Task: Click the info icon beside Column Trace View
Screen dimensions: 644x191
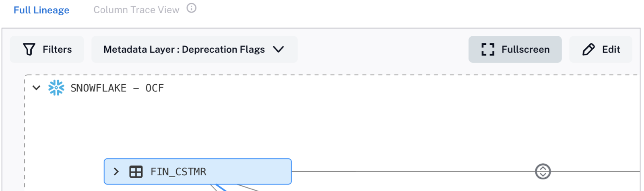Action: [192, 8]
